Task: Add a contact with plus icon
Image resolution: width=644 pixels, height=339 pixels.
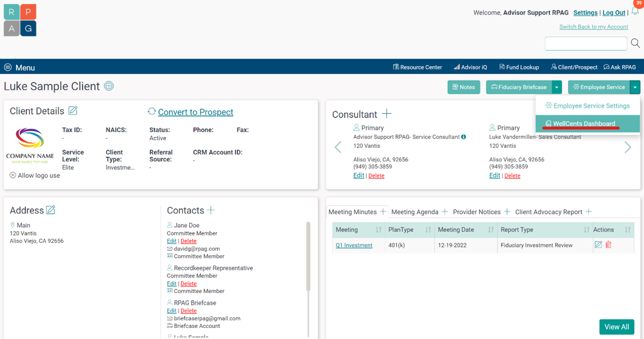Action: (x=211, y=210)
